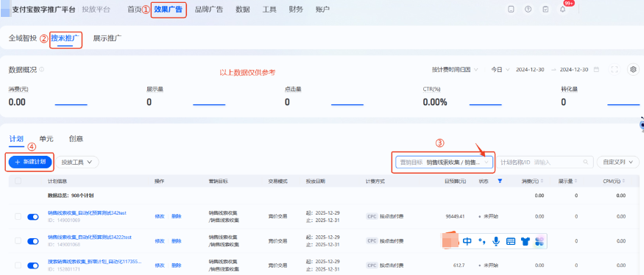Image resolution: width=644 pixels, height=275 pixels.
Task: Click the shirt skin icon on IME bar
Action: coord(525,241)
